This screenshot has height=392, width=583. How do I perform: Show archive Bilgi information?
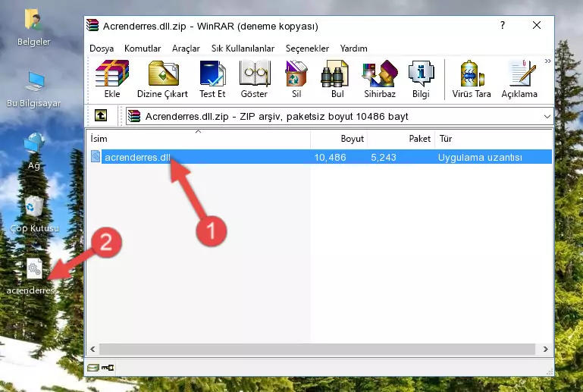click(421, 79)
